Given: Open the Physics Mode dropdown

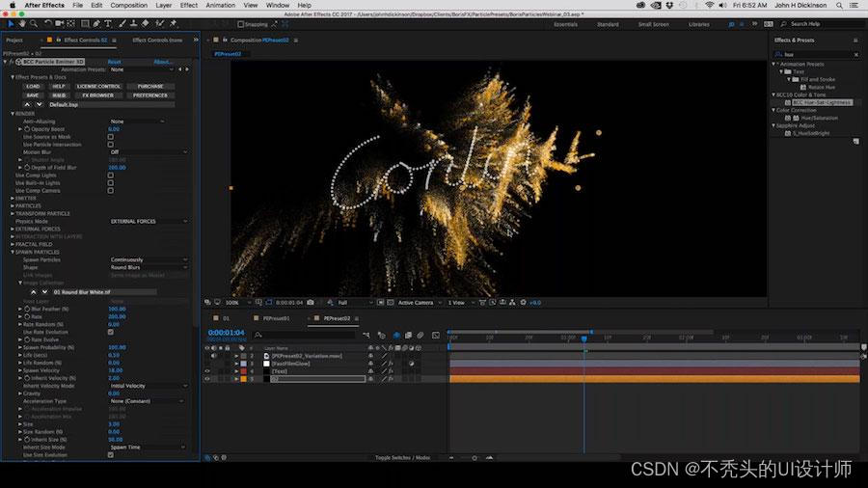Looking at the screenshot, I should click(149, 221).
